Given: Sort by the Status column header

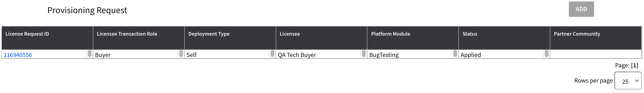Looking at the screenshot, I should point(469,34).
